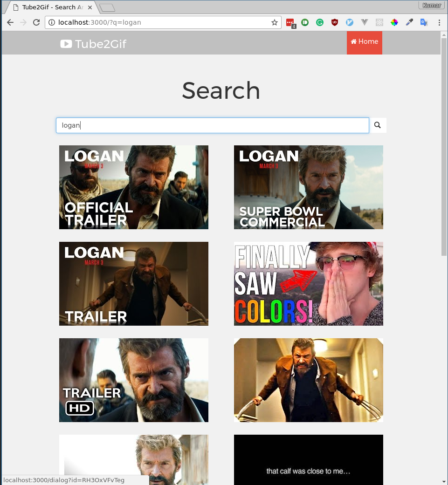Select the Home menu item

click(364, 42)
